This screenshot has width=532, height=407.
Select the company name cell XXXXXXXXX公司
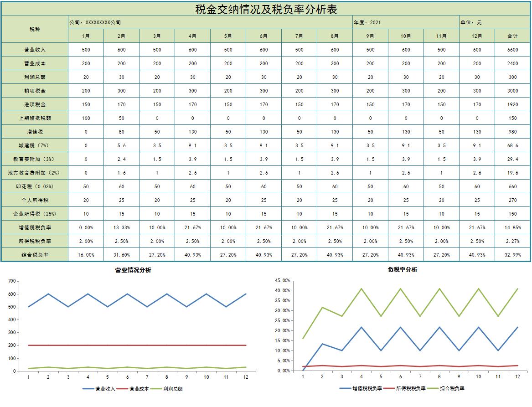[96, 21]
